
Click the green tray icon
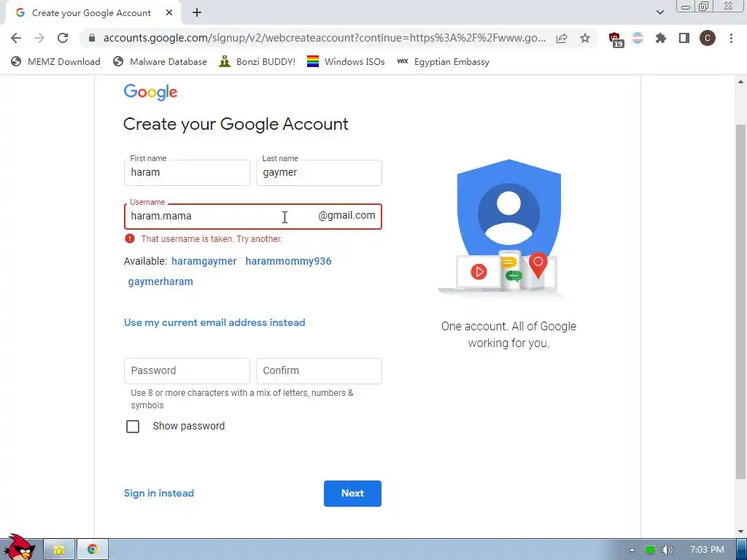[649, 550]
